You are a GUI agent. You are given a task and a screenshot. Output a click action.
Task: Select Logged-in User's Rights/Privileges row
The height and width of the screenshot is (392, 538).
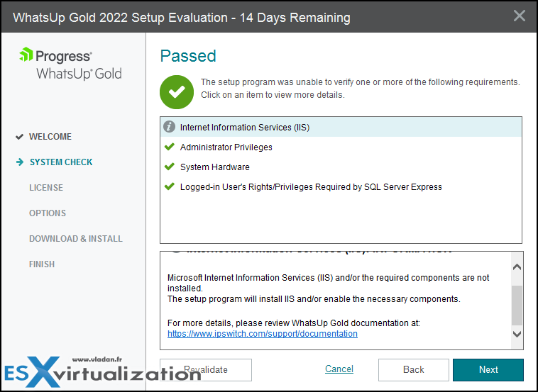341,186
